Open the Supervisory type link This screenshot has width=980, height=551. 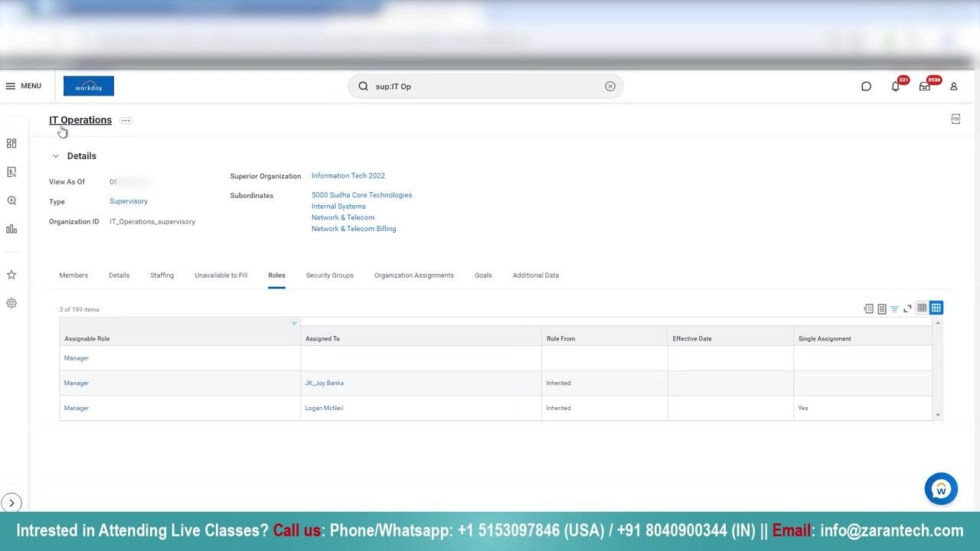[129, 201]
